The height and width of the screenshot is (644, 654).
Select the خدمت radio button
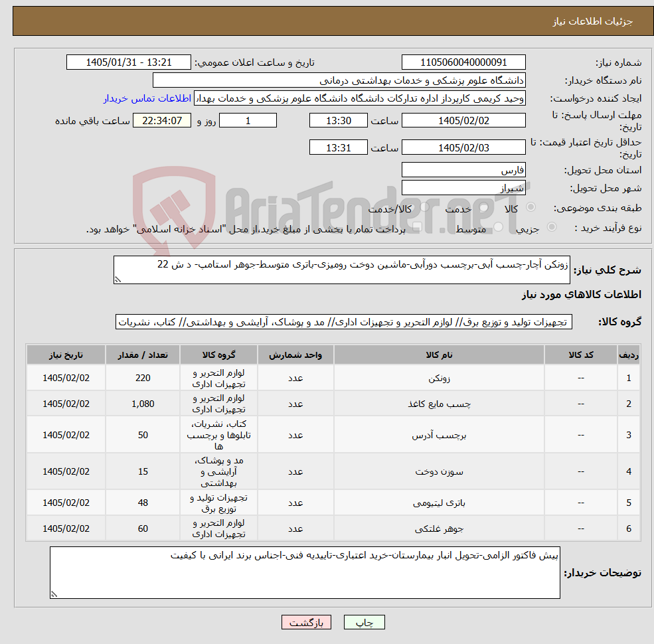coord(483,207)
